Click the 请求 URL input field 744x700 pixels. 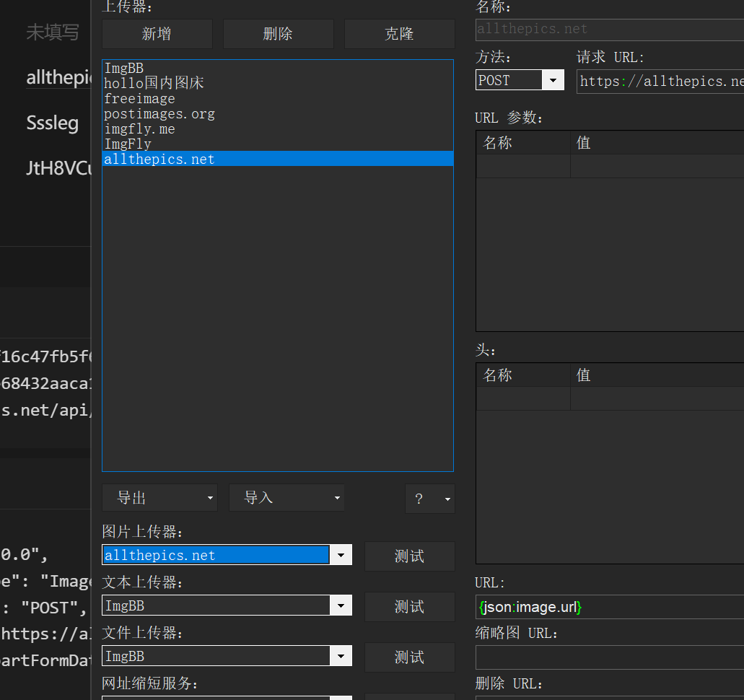[x=660, y=81]
